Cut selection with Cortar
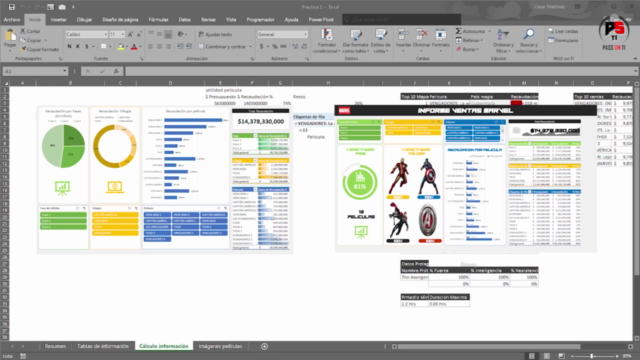 [x=30, y=31]
